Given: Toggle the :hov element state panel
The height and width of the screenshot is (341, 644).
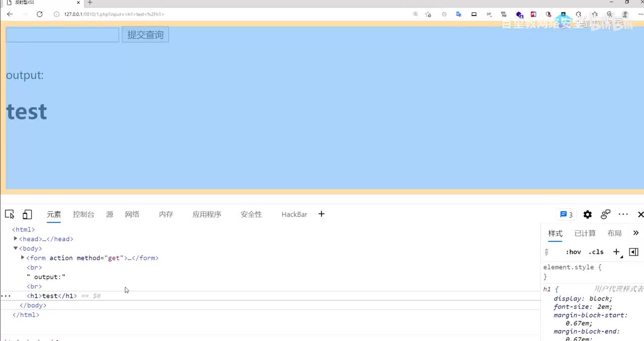Looking at the screenshot, I should [x=573, y=252].
